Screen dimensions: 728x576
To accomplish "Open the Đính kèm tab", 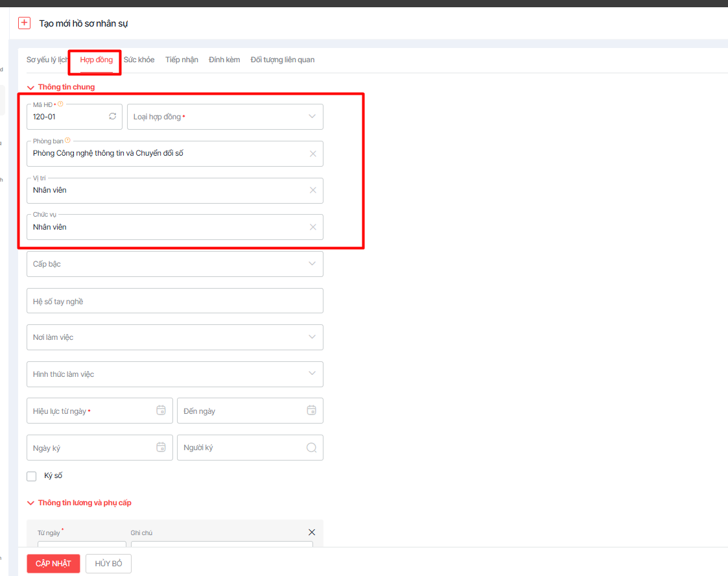I will pyautogui.click(x=224, y=60).
